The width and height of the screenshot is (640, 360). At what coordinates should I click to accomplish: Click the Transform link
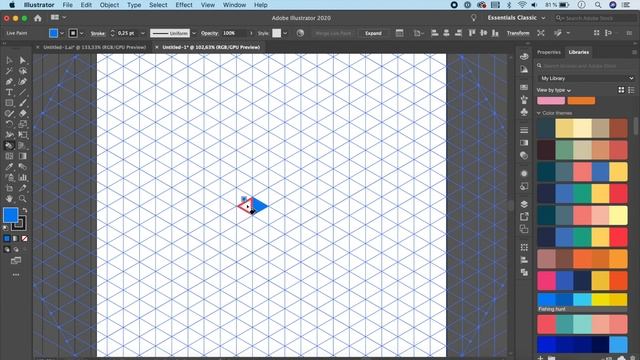pos(518,33)
